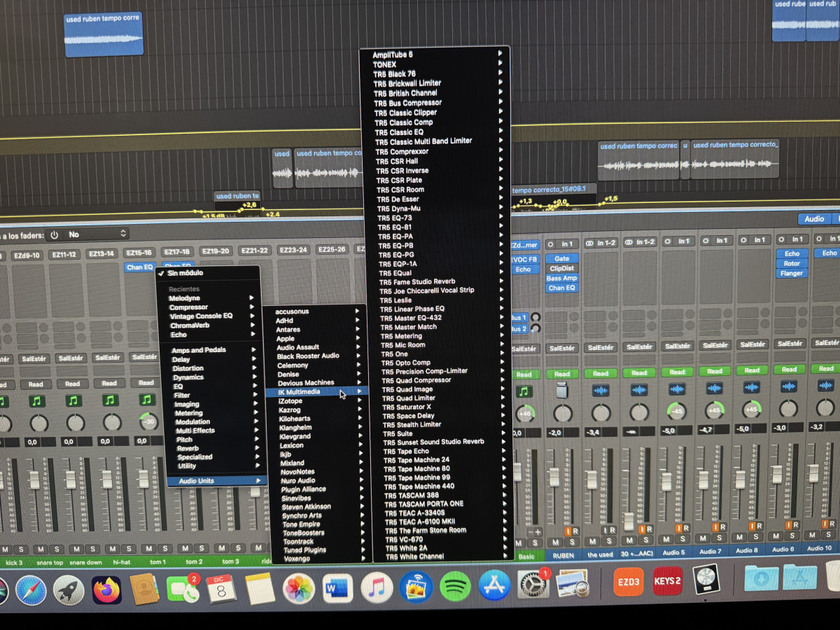Launch Spotify from the dock
The image size is (840, 630).
pos(455,586)
